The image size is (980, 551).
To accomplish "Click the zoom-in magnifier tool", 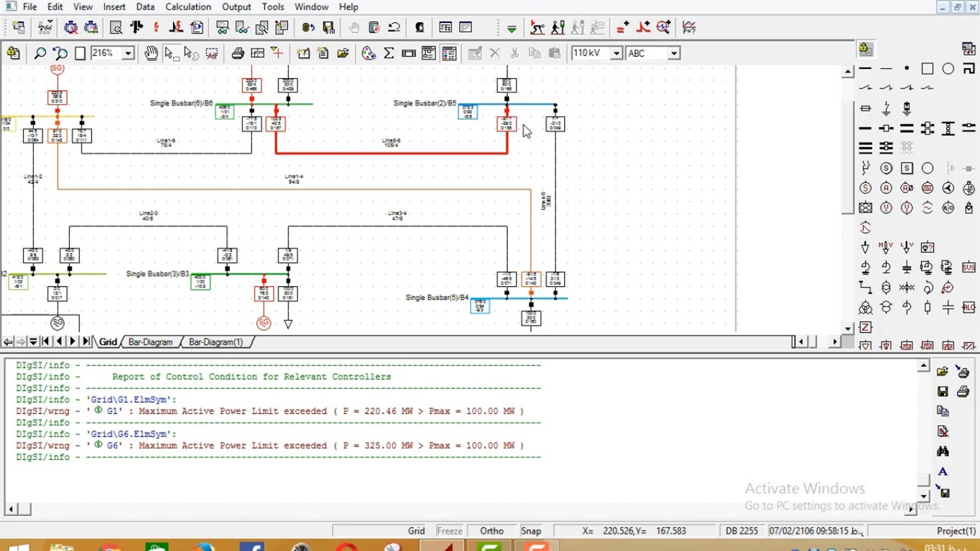I will [x=40, y=54].
